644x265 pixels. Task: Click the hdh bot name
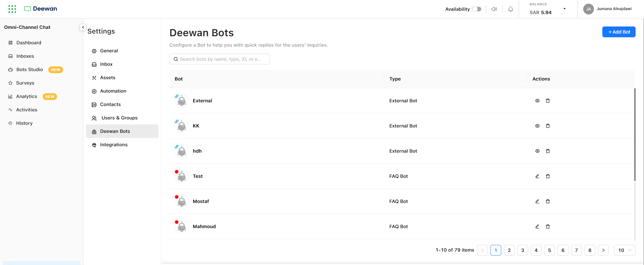[197, 151]
